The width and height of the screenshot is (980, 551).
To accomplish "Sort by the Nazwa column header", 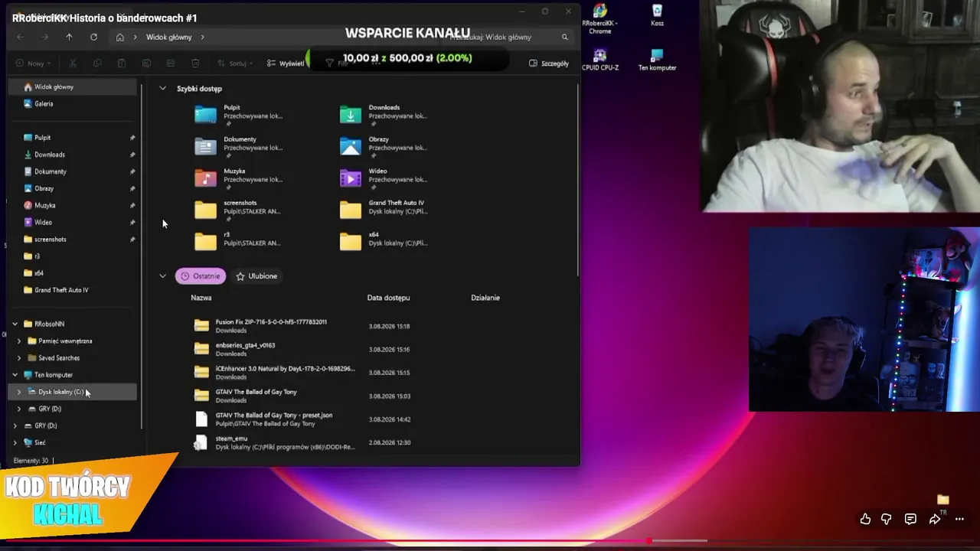I will point(201,298).
